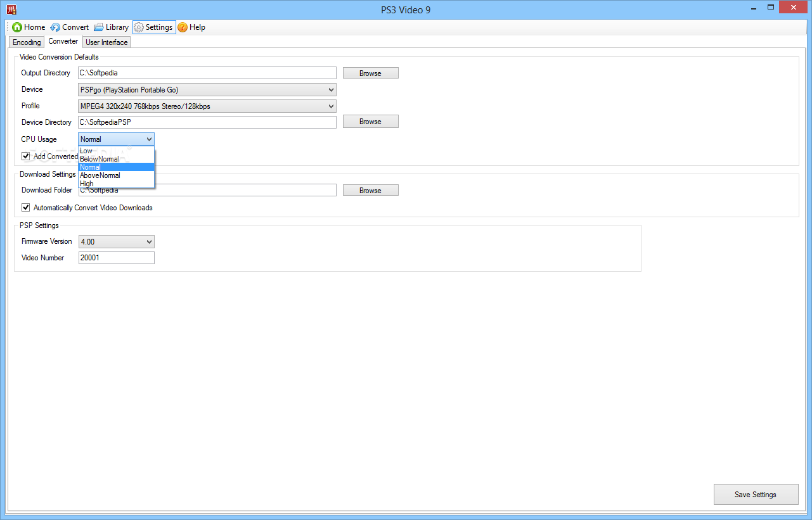Browse for the Output Directory

371,73
